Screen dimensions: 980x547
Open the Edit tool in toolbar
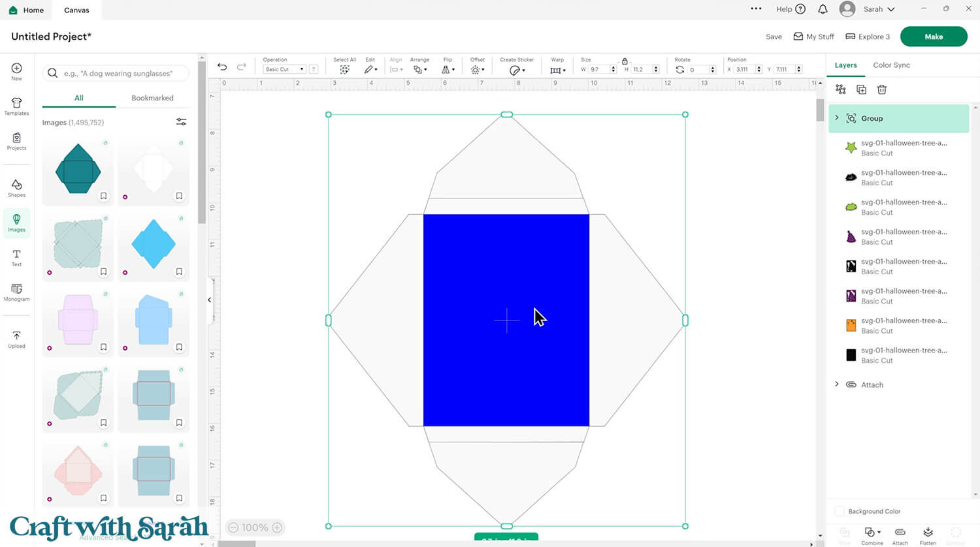pos(370,69)
